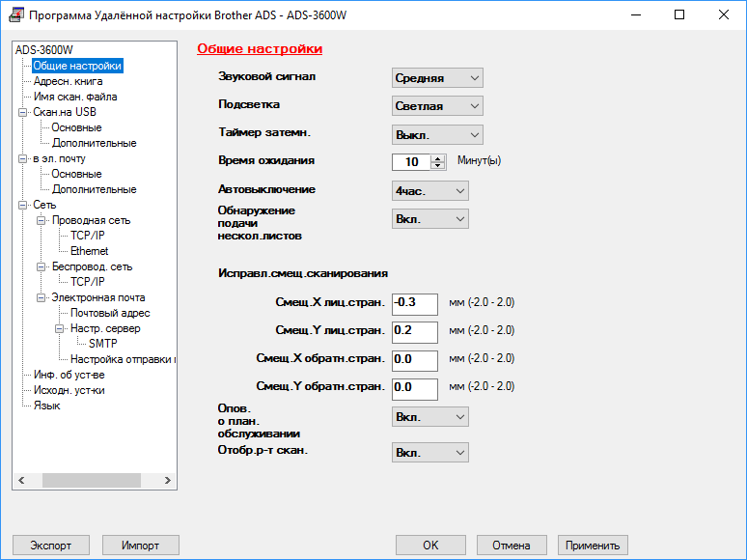Click tree panel scroll right arrow
The height and width of the screenshot is (560, 747).
[167, 481]
